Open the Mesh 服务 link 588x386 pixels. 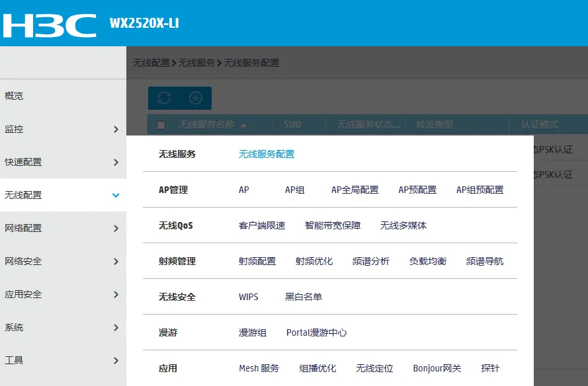click(259, 368)
